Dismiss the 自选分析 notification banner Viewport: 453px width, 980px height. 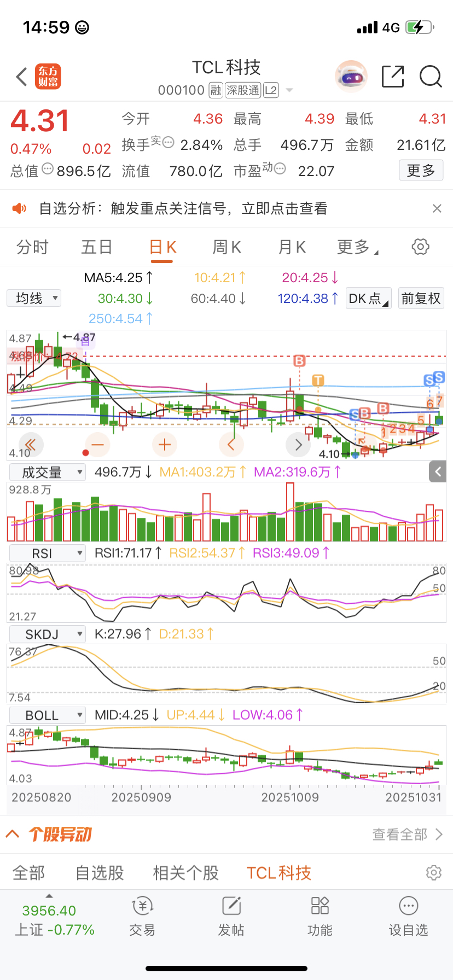tap(437, 208)
